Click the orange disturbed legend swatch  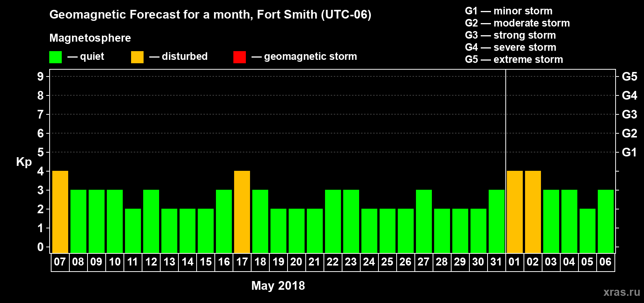pyautogui.click(x=137, y=57)
